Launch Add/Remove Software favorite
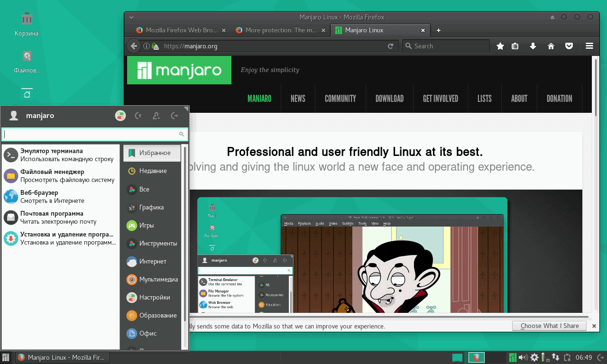The width and height of the screenshot is (607, 364). click(x=61, y=238)
